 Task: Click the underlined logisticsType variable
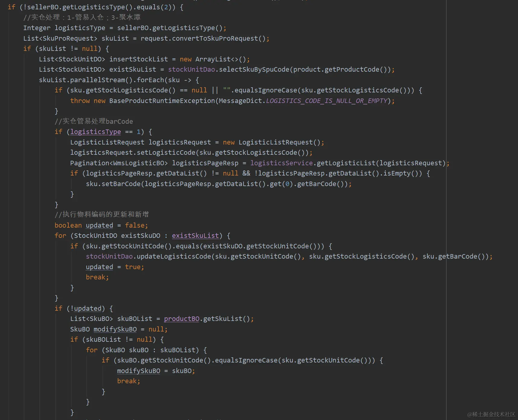(x=95, y=132)
